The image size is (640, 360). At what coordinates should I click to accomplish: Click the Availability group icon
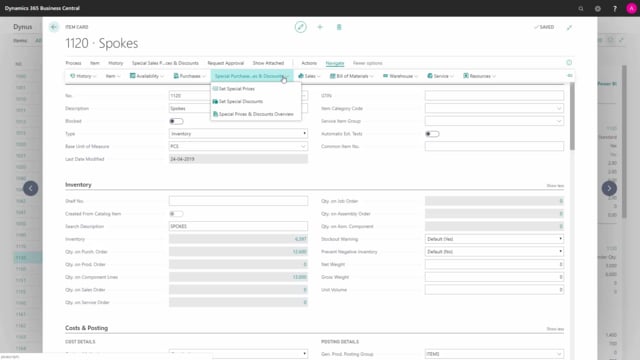coord(132,76)
